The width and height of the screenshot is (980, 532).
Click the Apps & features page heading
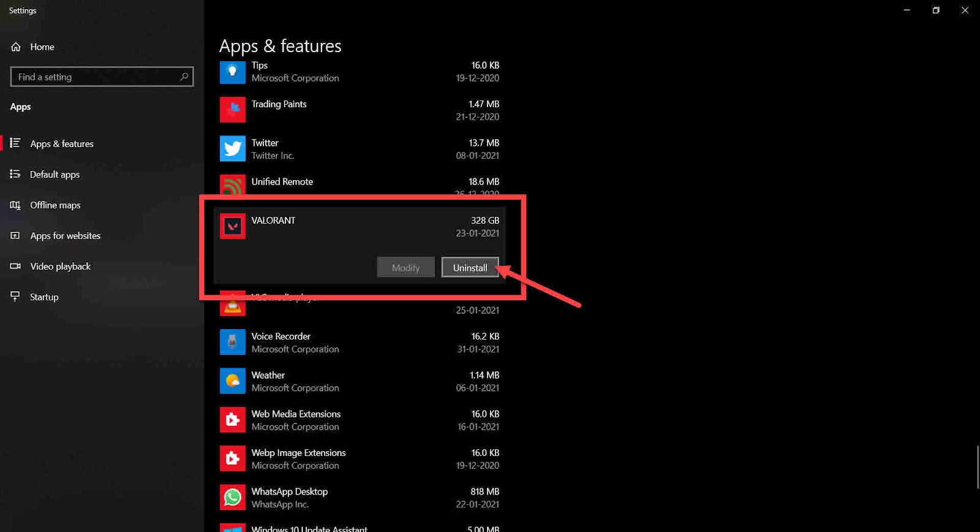point(280,46)
